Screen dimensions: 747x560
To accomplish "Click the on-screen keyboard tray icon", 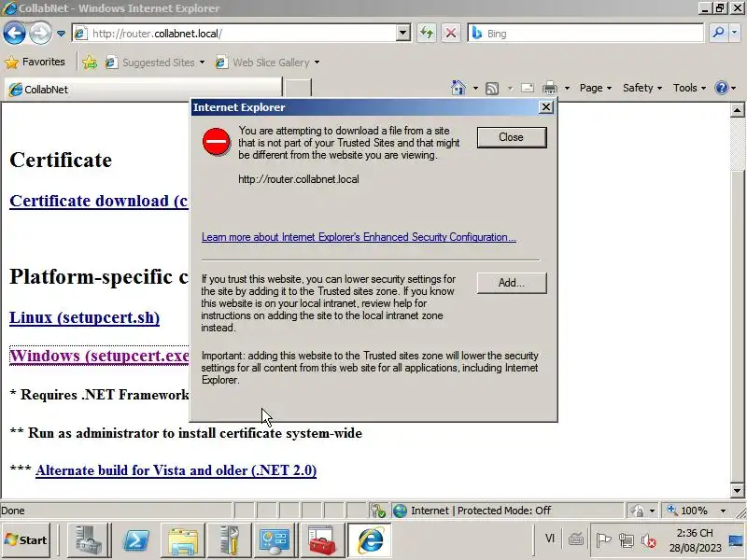I will [575, 539].
